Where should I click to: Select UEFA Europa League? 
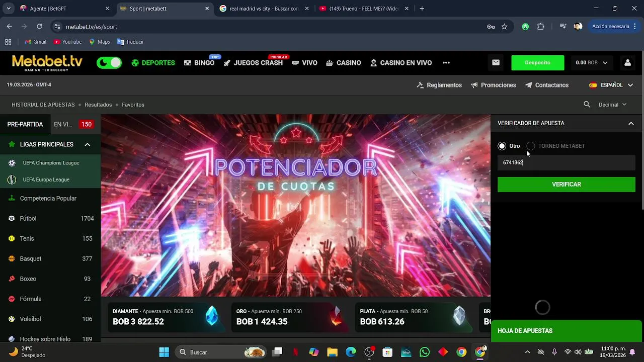pyautogui.click(x=50, y=179)
